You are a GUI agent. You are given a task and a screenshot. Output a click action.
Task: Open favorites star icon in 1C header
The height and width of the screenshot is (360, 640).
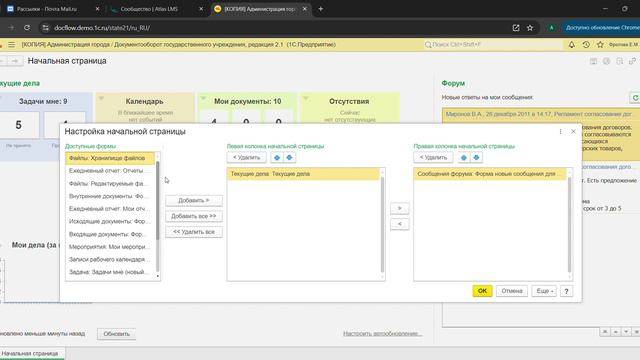[x=600, y=44]
